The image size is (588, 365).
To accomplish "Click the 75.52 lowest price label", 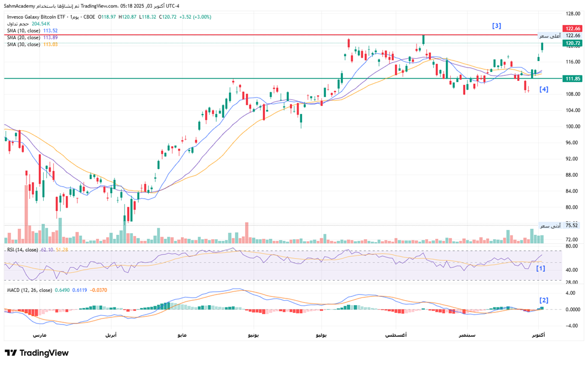I will (x=573, y=225).
